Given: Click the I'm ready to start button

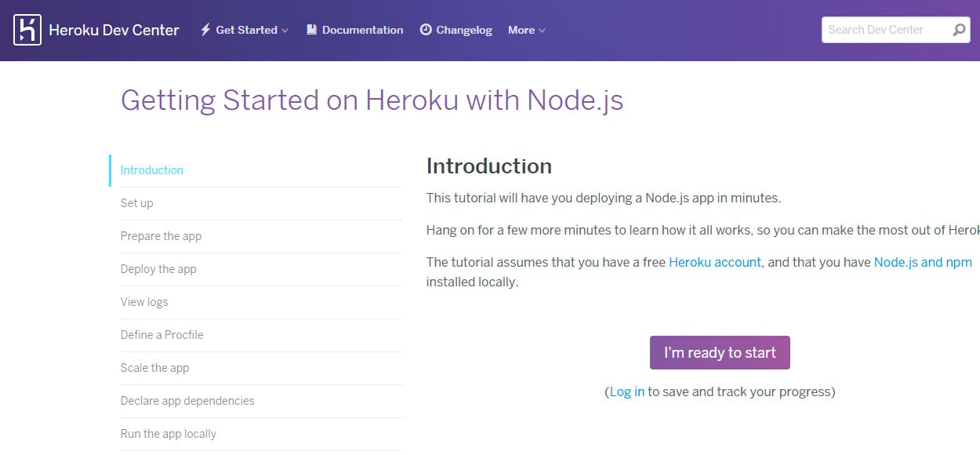Looking at the screenshot, I should click(720, 353).
